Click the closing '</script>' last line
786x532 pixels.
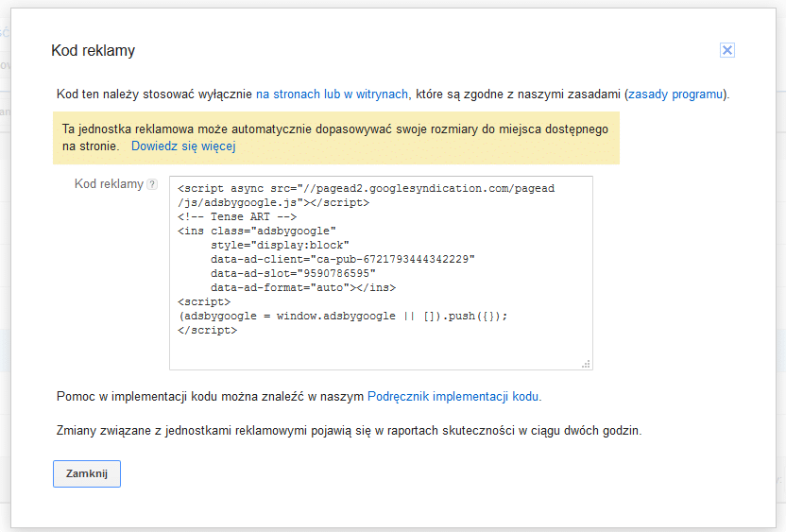point(207,331)
